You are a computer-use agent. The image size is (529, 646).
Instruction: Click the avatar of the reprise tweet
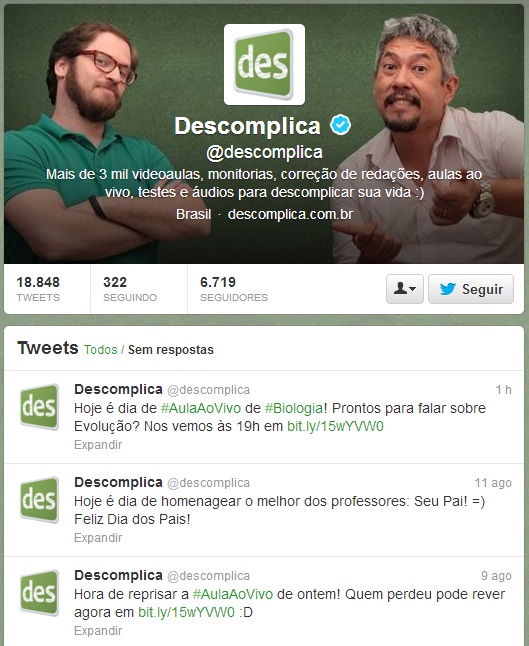39,593
